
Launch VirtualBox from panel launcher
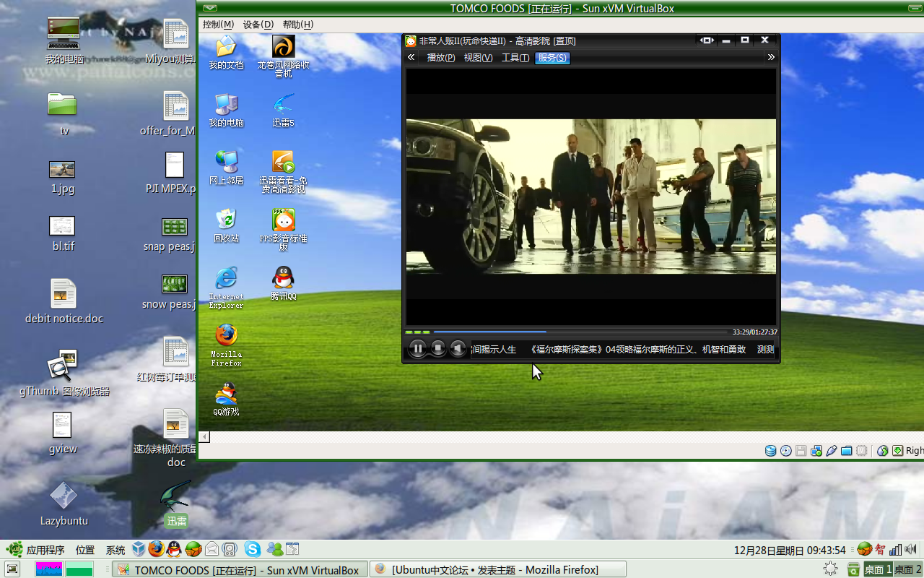pos(139,549)
